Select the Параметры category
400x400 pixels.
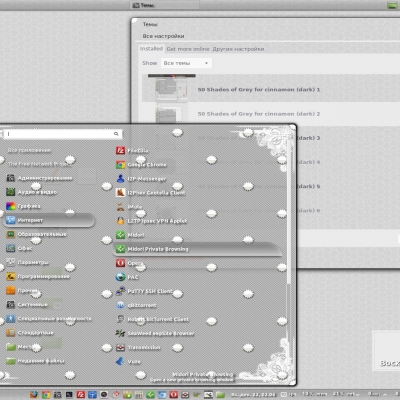(x=27, y=262)
